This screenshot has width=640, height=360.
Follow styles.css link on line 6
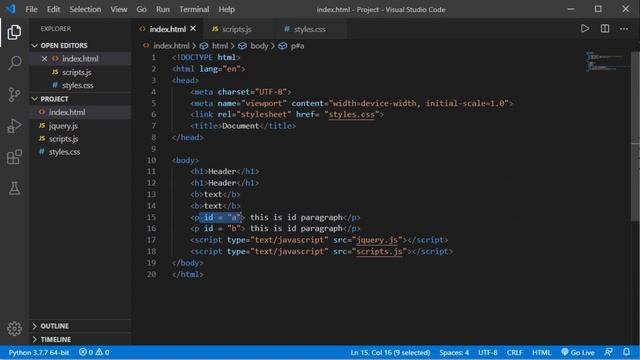[x=351, y=114]
